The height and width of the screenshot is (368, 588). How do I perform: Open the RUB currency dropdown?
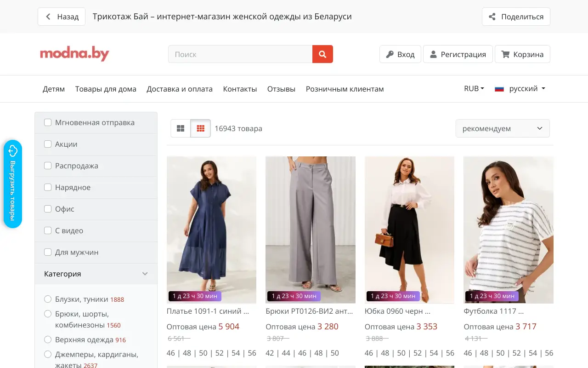474,89
